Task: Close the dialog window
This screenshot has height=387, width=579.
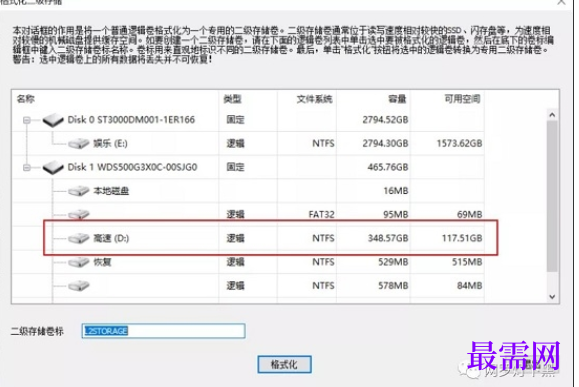Action: click(x=561, y=2)
